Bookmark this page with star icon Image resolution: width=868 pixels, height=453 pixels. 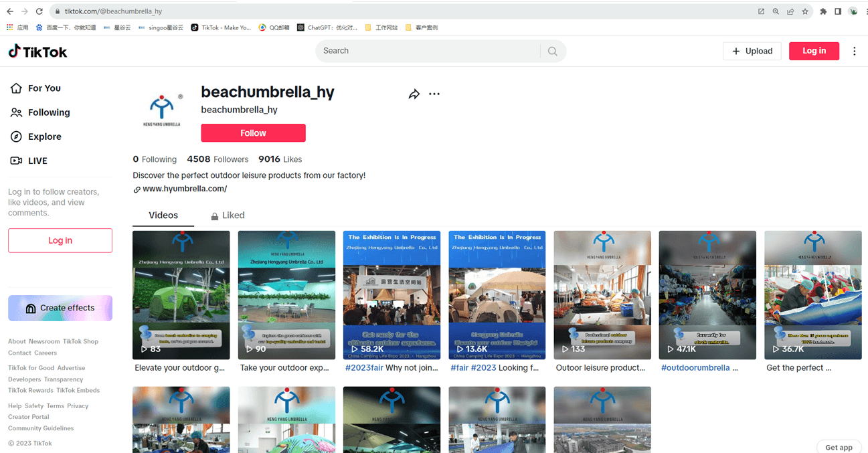tap(805, 11)
